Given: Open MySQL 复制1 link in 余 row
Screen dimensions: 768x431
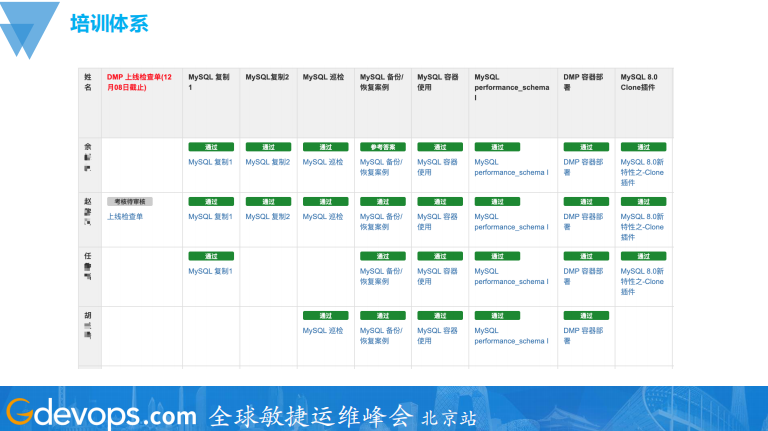Looking at the screenshot, I should pyautogui.click(x=211, y=162).
